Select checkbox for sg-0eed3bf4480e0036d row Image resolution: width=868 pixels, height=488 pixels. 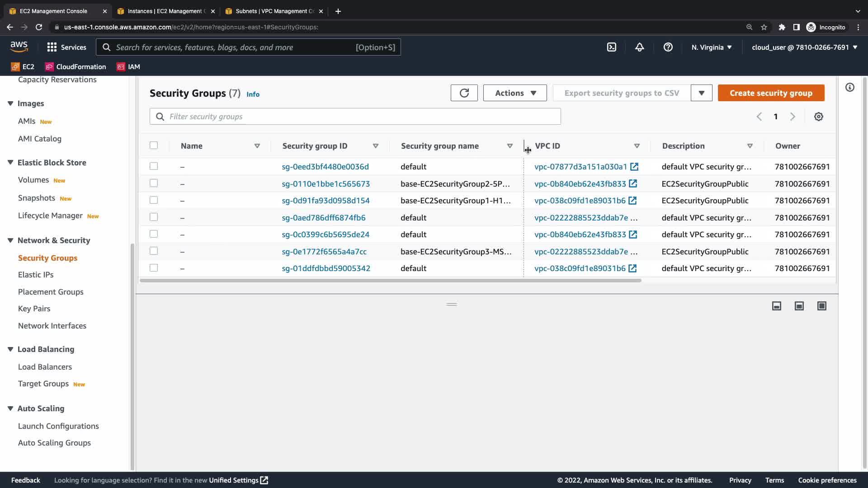154,166
